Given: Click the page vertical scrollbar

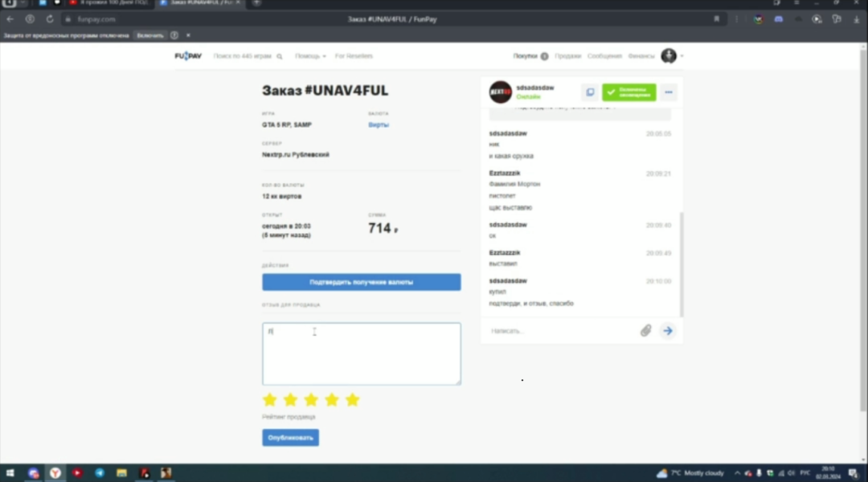Looking at the screenshot, I should click(863, 231).
